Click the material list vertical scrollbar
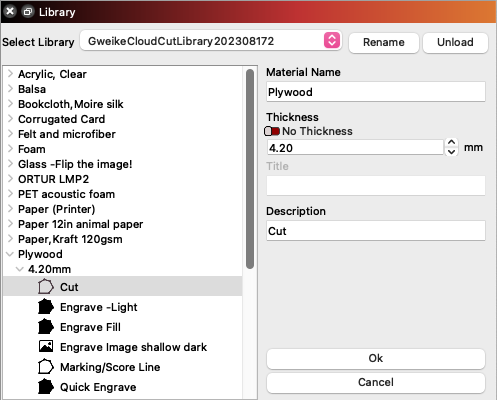The height and width of the screenshot is (400, 497). pyautogui.click(x=250, y=169)
